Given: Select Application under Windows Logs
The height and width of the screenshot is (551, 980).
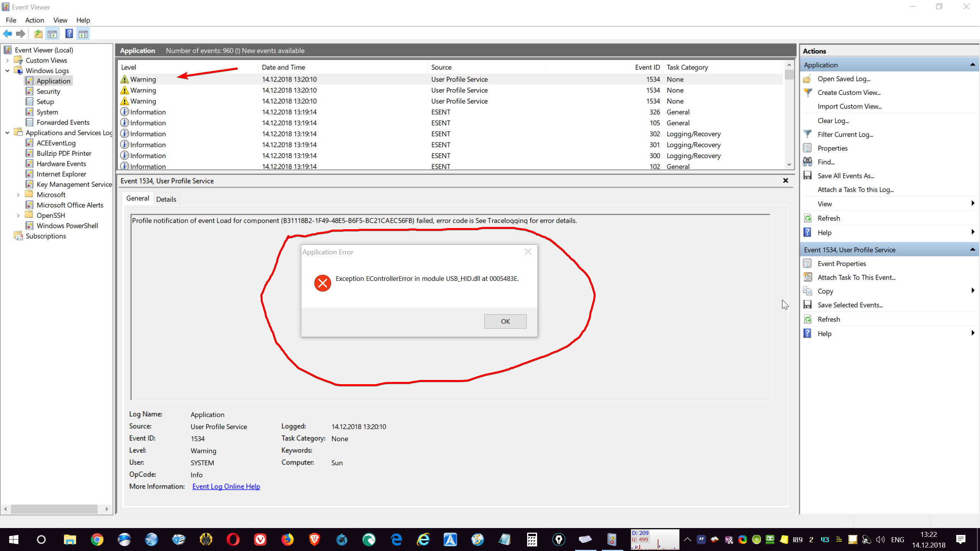Looking at the screenshot, I should coord(54,81).
